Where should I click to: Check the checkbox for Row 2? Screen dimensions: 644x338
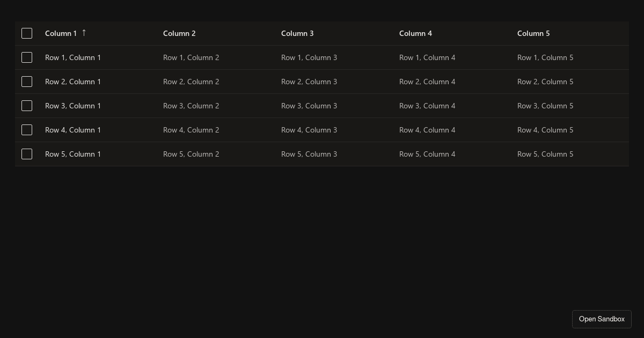[x=27, y=82]
